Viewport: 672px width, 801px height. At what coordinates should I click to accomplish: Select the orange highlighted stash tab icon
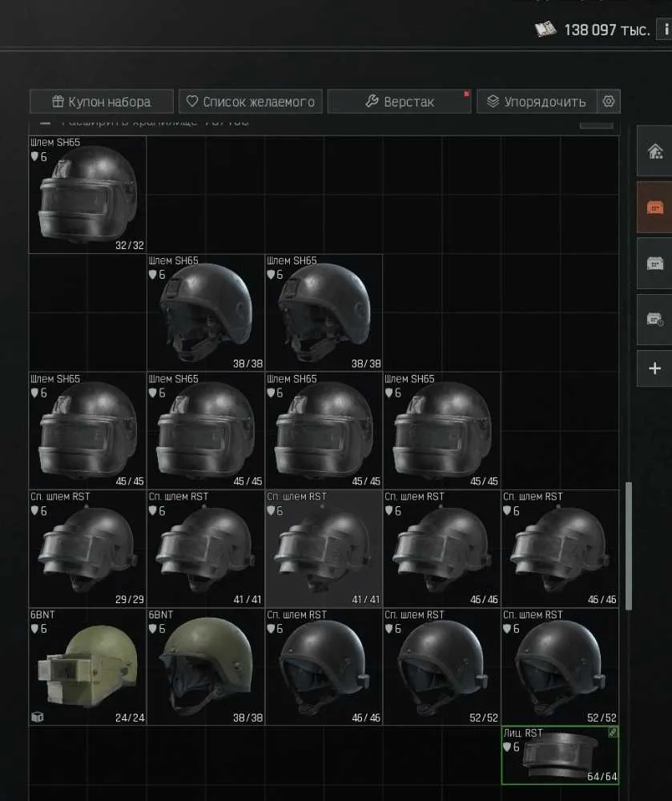click(x=655, y=207)
